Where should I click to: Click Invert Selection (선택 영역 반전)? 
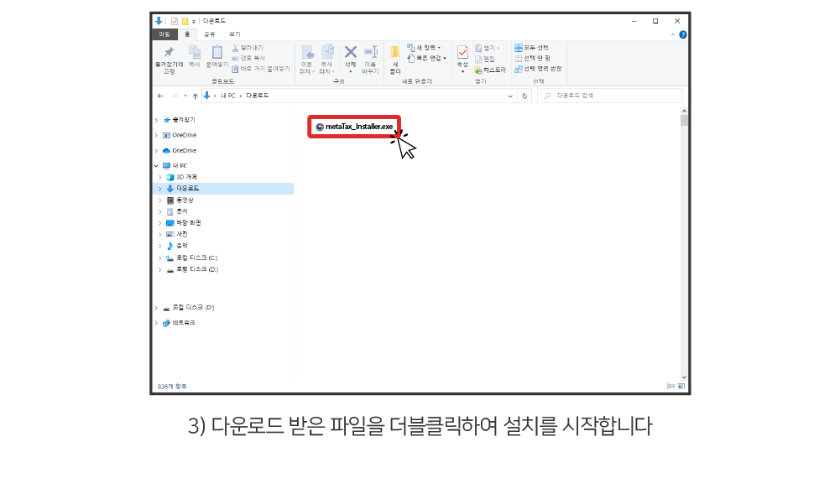[538, 69]
